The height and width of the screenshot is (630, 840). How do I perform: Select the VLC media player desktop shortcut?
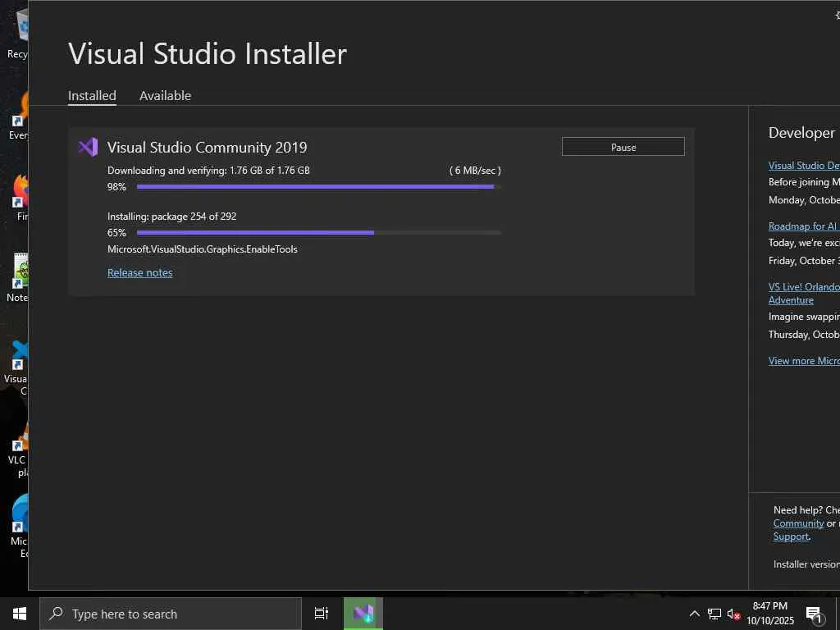click(x=18, y=449)
